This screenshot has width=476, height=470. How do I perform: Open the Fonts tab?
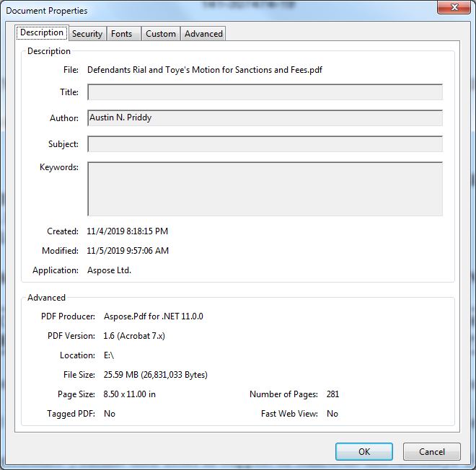point(123,34)
